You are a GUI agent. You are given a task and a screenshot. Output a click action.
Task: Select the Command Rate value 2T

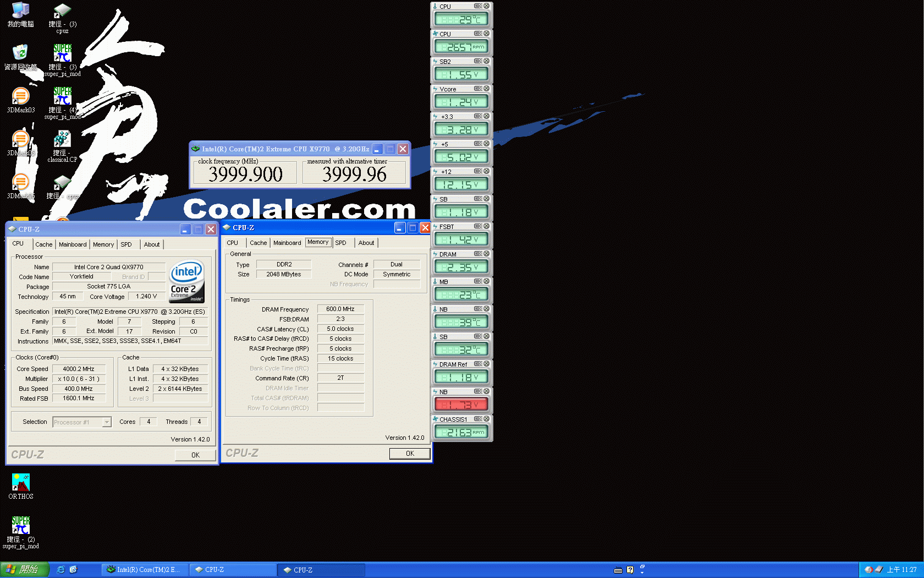340,378
